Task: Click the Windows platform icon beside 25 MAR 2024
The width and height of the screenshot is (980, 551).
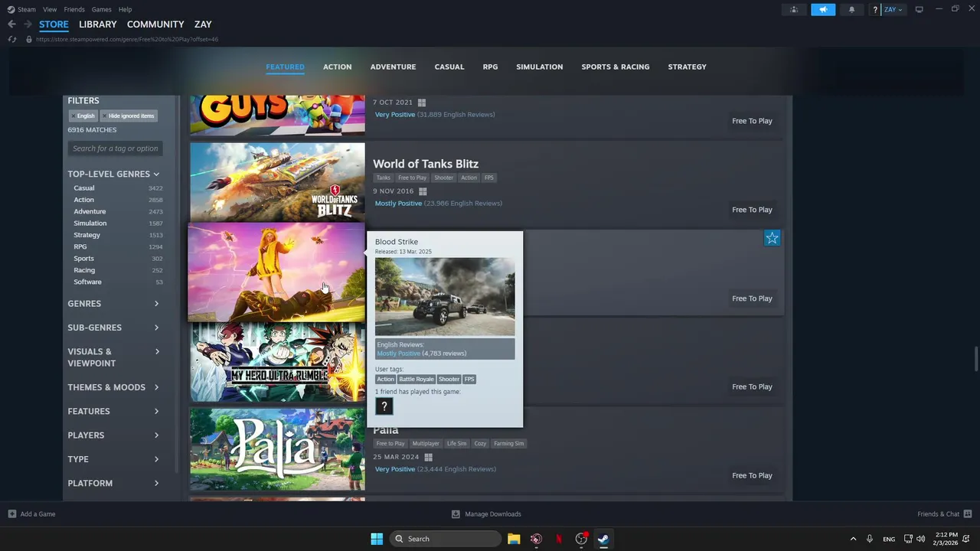Action: click(x=429, y=457)
